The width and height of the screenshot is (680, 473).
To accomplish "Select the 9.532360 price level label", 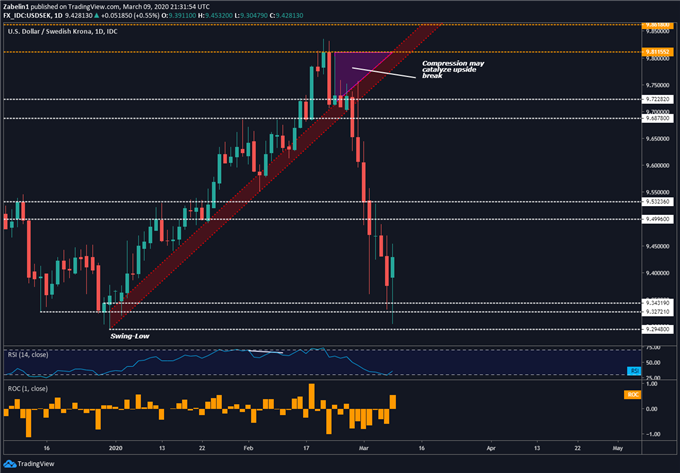I will click(x=658, y=202).
